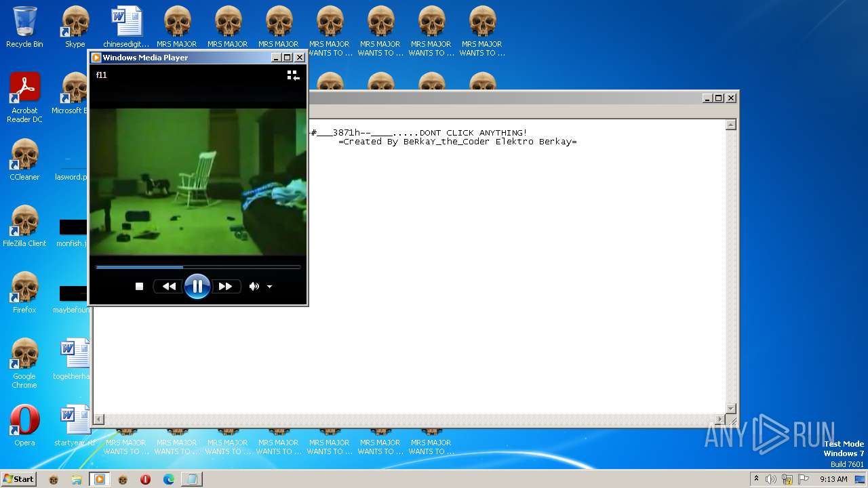The image size is (868, 488).
Task: Click the Windows Media Player title bar icon
Action: point(96,58)
